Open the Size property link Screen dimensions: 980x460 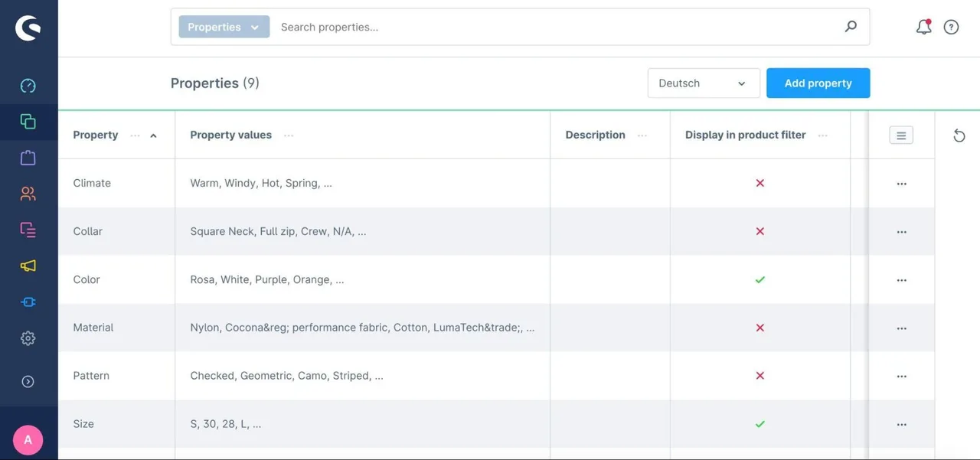coord(83,424)
